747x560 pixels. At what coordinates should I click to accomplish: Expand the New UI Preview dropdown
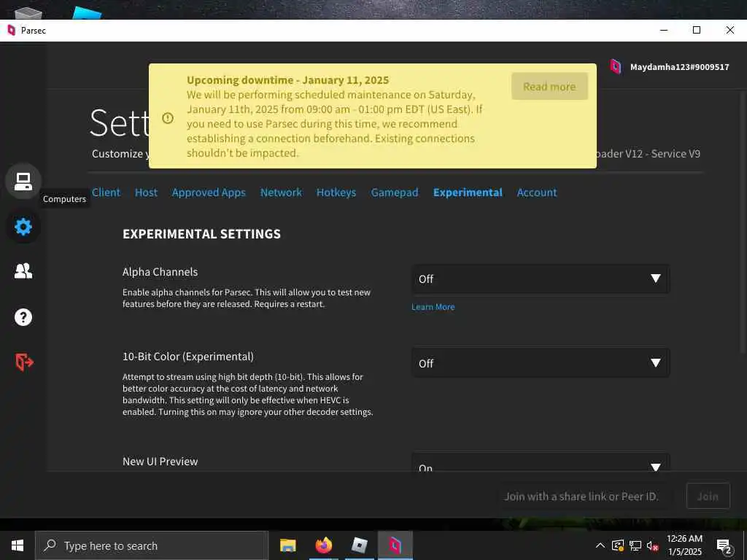pyautogui.click(x=541, y=462)
